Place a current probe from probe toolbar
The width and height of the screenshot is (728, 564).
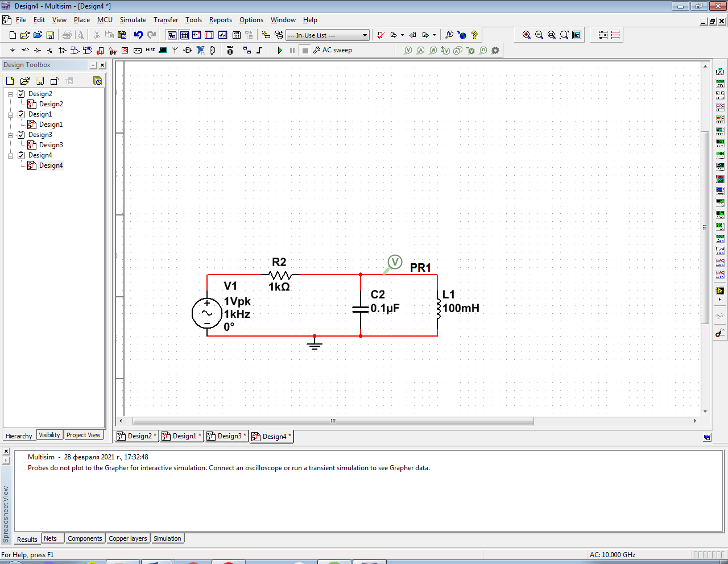(420, 50)
